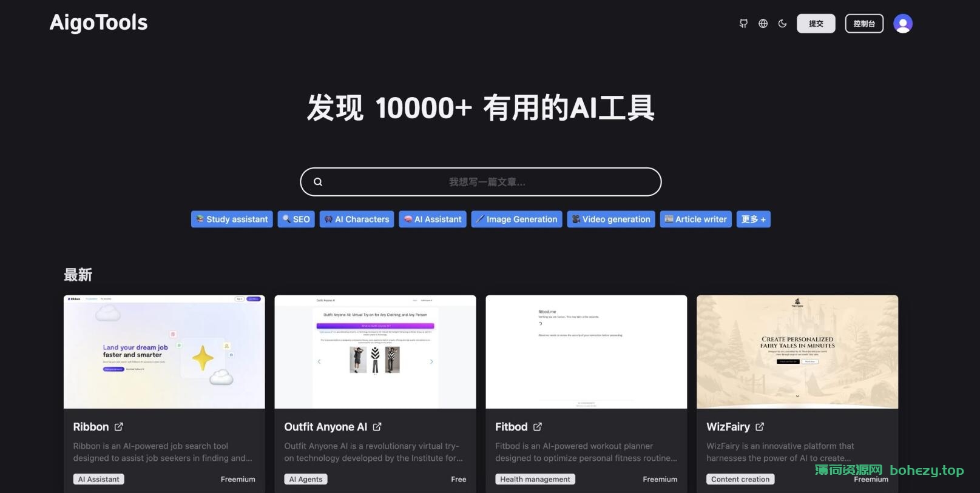Open the Outfit Anyone AI thumbnail

(376, 352)
